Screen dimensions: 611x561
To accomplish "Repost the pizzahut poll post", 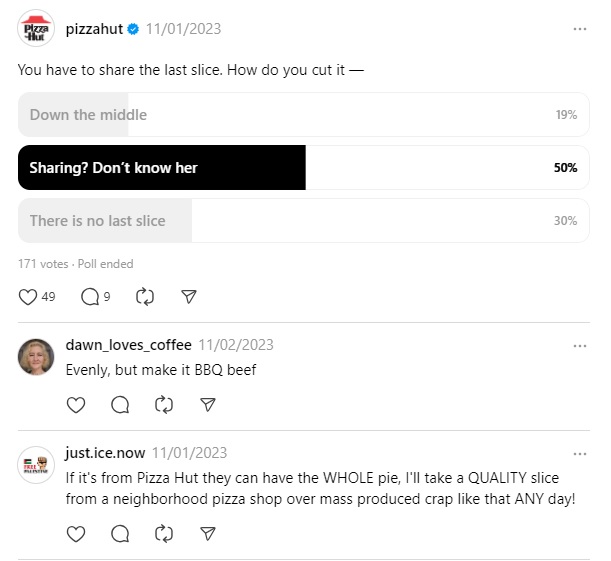I will [144, 297].
